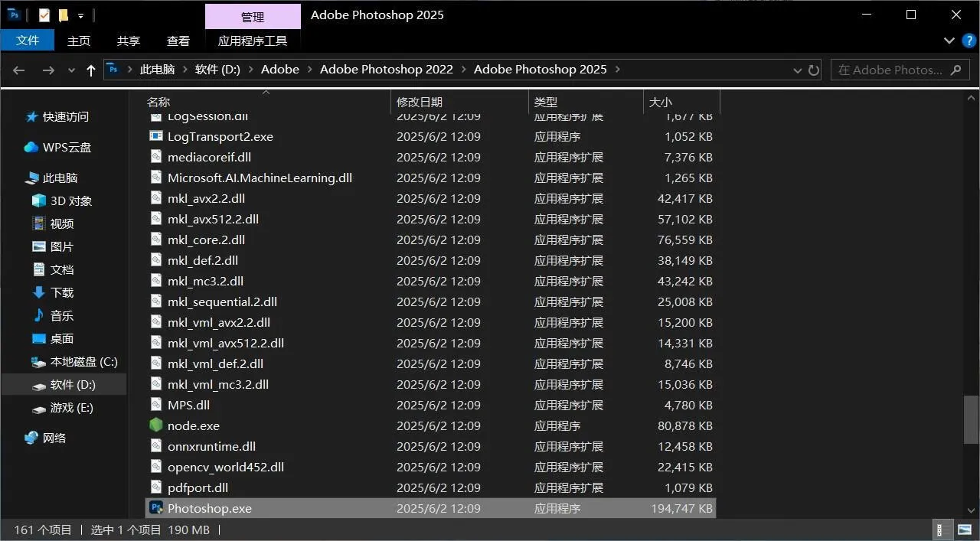Image resolution: width=980 pixels, height=541 pixels.
Task: Open customize quick access toolbar dropdown
Action: [x=80, y=15]
